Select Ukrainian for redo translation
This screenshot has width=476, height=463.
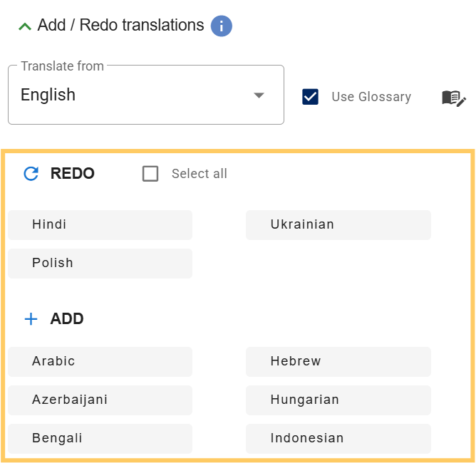click(x=338, y=225)
